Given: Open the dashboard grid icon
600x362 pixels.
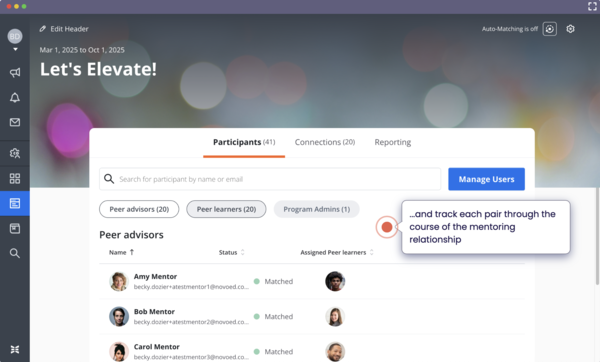Looking at the screenshot, I should [x=15, y=178].
